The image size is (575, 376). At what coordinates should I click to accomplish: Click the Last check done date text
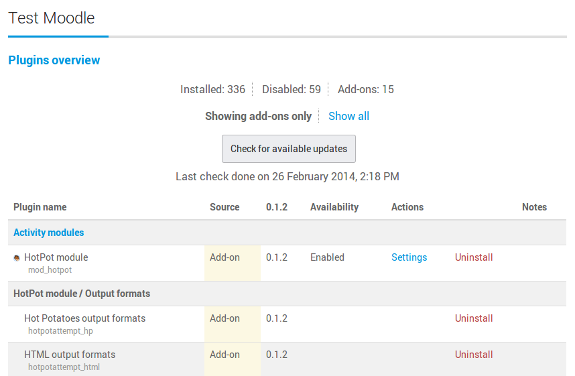tap(287, 176)
